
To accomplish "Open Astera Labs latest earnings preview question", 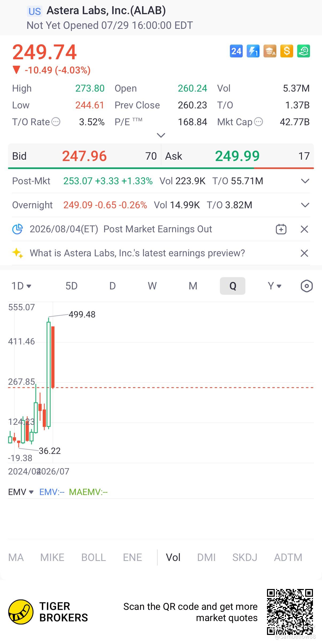I will point(137,253).
